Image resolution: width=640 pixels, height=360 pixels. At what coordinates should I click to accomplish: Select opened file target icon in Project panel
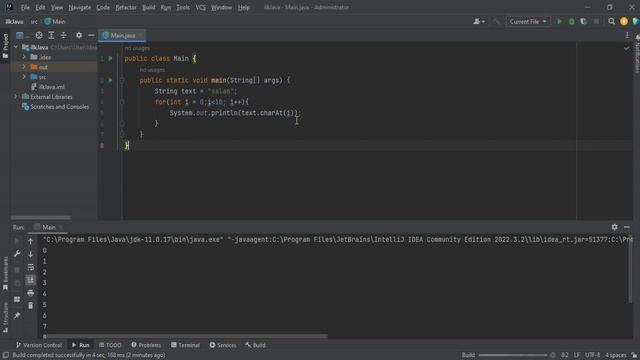click(39, 36)
